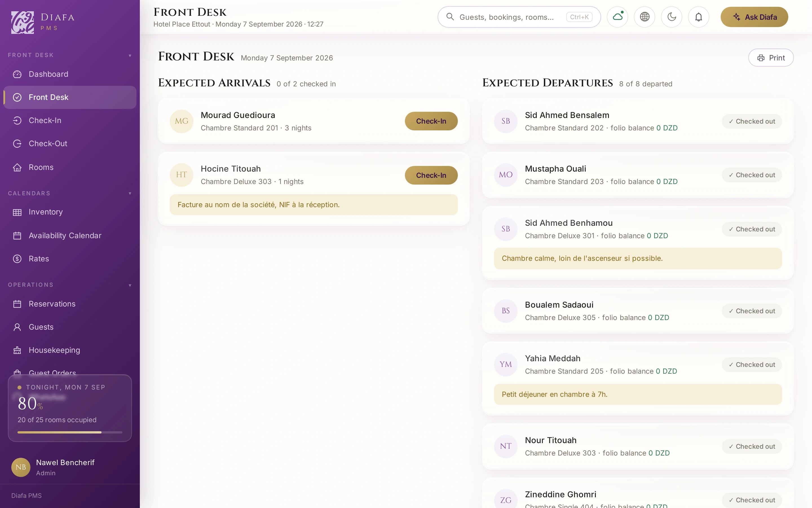This screenshot has width=812, height=508.
Task: Click the NB user avatar
Action: click(21, 467)
